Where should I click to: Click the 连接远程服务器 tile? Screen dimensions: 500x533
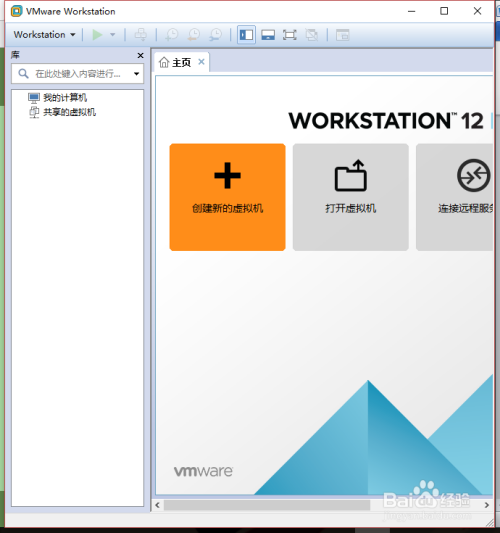(x=454, y=197)
